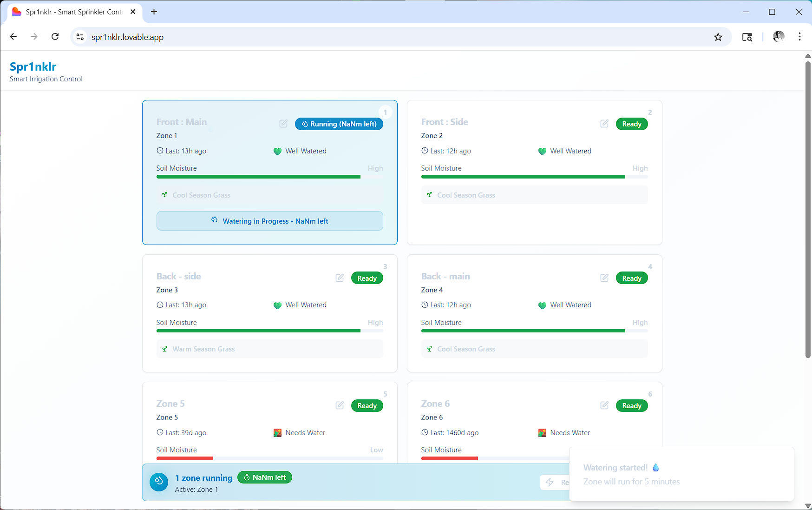Click the edit icon on Zone 5
Viewport: 812px width, 510px height.
[340, 405]
